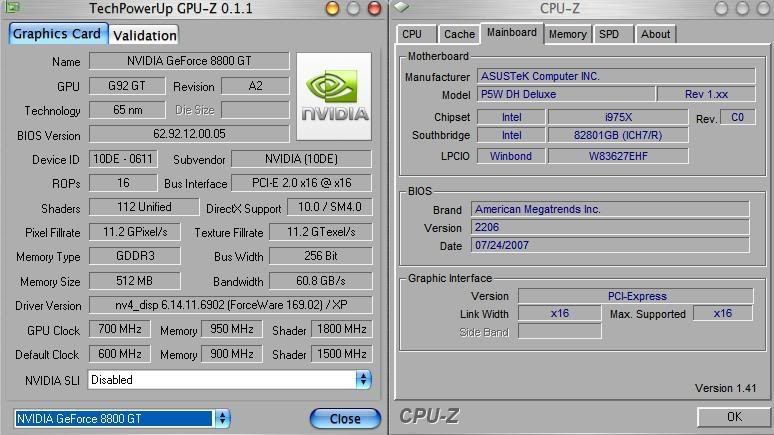Click the BIOS Brand field American Megatrends Inc.
774x435 pixels.
click(610, 209)
